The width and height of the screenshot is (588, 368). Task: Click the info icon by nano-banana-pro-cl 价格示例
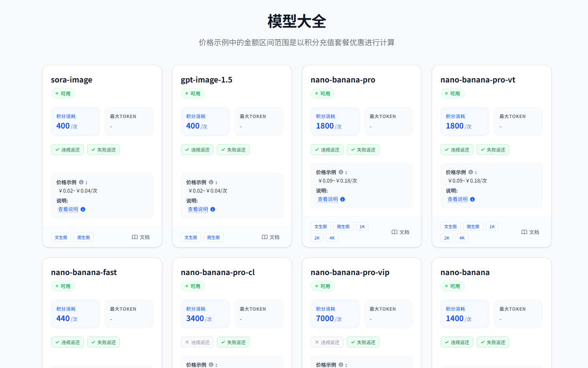tap(211, 365)
